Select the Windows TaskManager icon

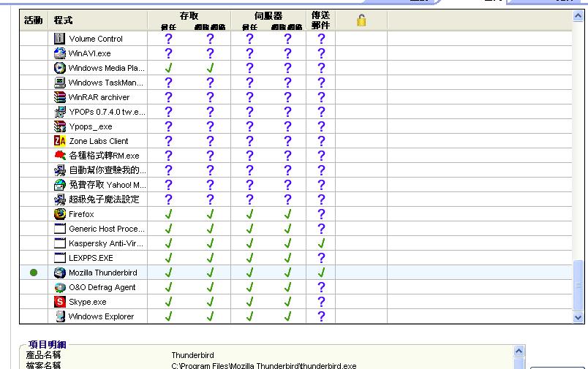point(60,83)
